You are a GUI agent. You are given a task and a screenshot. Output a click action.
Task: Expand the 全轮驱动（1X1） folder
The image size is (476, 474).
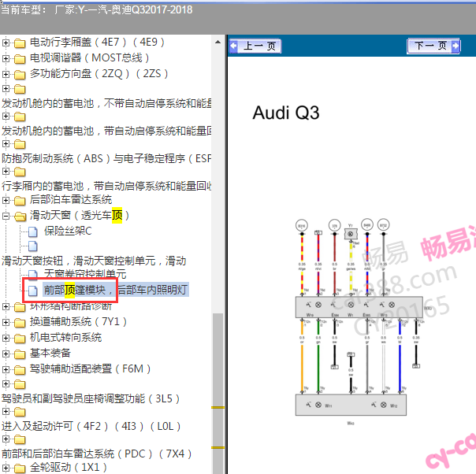click(6, 468)
